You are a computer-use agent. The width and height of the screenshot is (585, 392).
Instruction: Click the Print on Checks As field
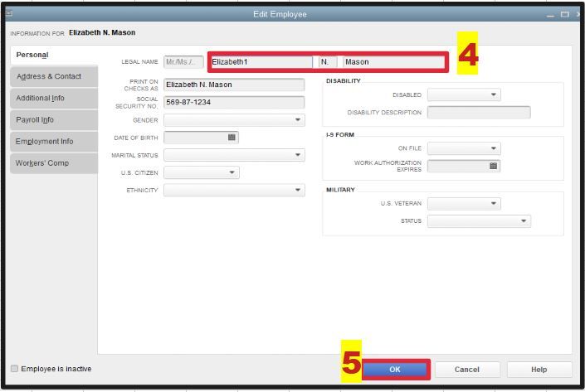[234, 85]
